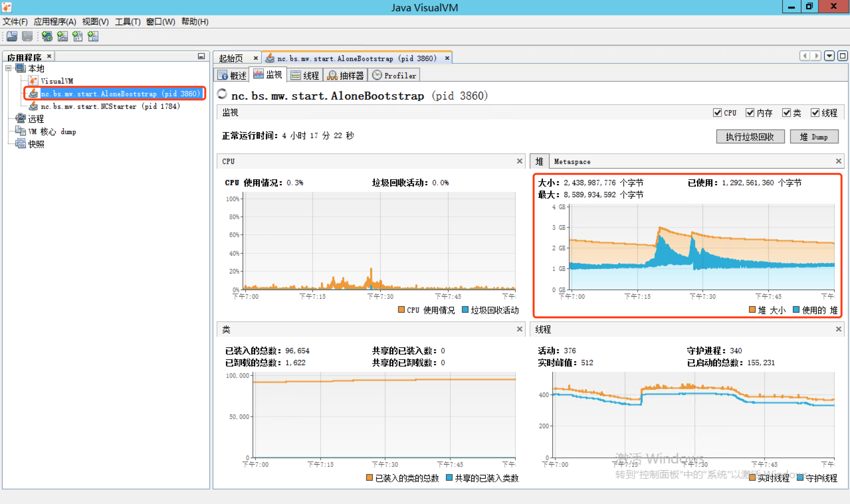Open the document list dropdown arrow
The width and height of the screenshot is (850, 504).
tap(829, 56)
